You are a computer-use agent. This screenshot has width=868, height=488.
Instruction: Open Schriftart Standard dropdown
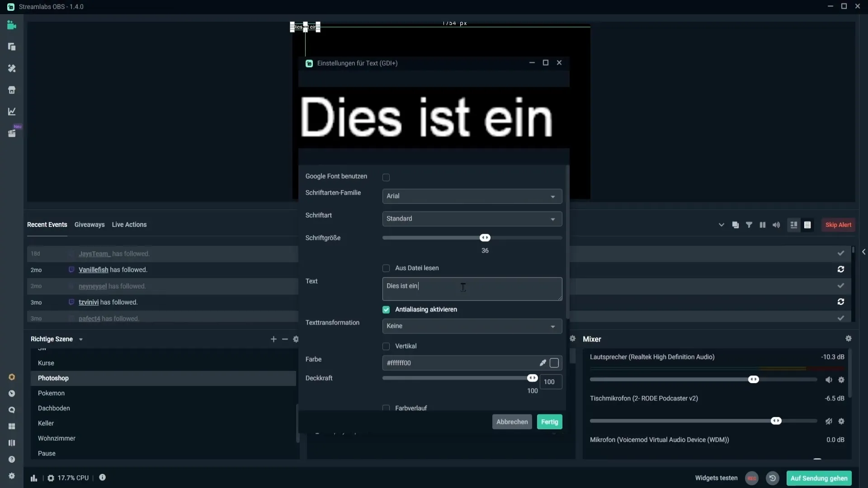click(x=472, y=219)
